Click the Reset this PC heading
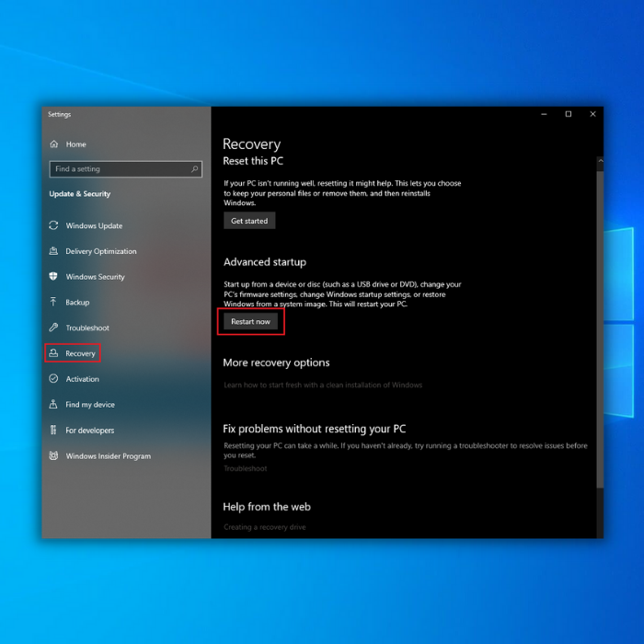 click(253, 161)
